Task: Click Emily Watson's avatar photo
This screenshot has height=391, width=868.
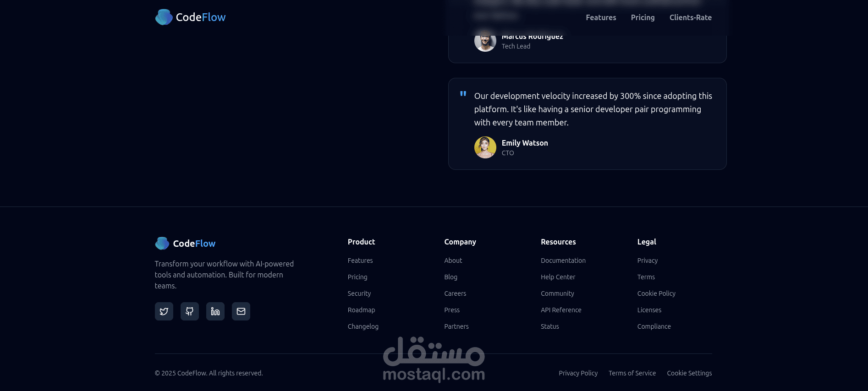Action: (x=485, y=147)
